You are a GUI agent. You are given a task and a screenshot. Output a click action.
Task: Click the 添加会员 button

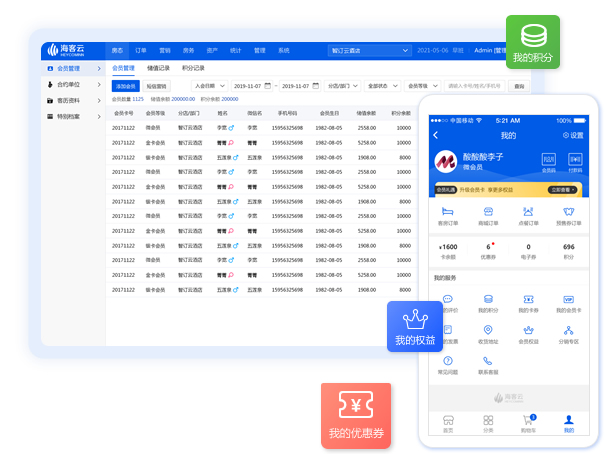click(x=125, y=86)
